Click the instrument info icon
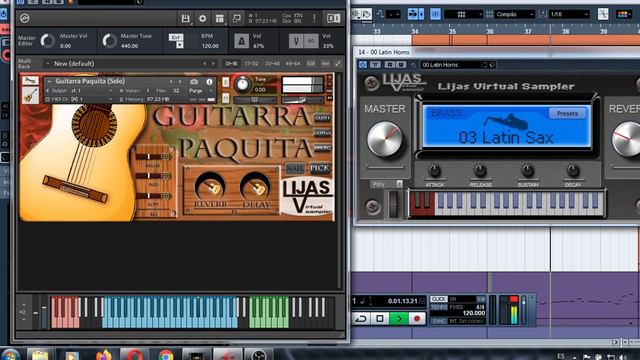640x360 pixels. (x=209, y=82)
